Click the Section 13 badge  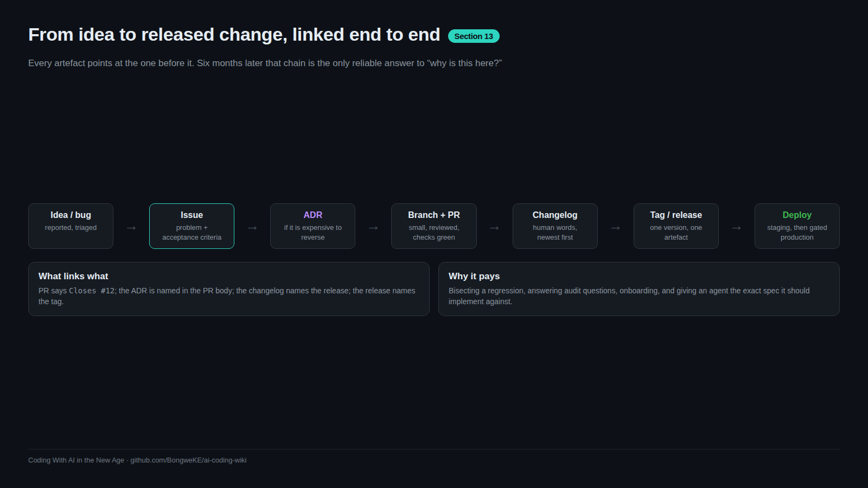[x=474, y=36]
